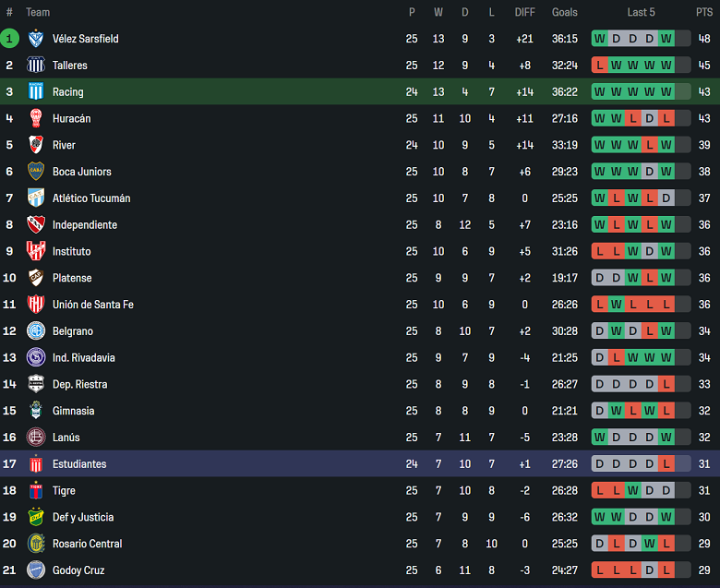Click the Def y Justicia crest
Screen dimensions: 720x588
pyautogui.click(x=36, y=517)
